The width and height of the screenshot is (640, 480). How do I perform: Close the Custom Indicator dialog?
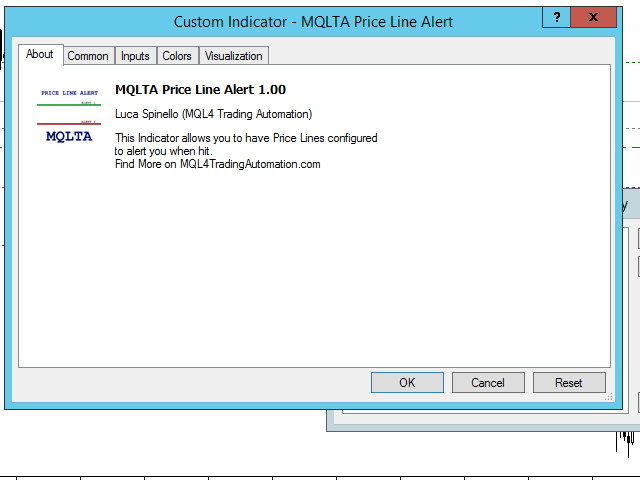tap(593, 17)
